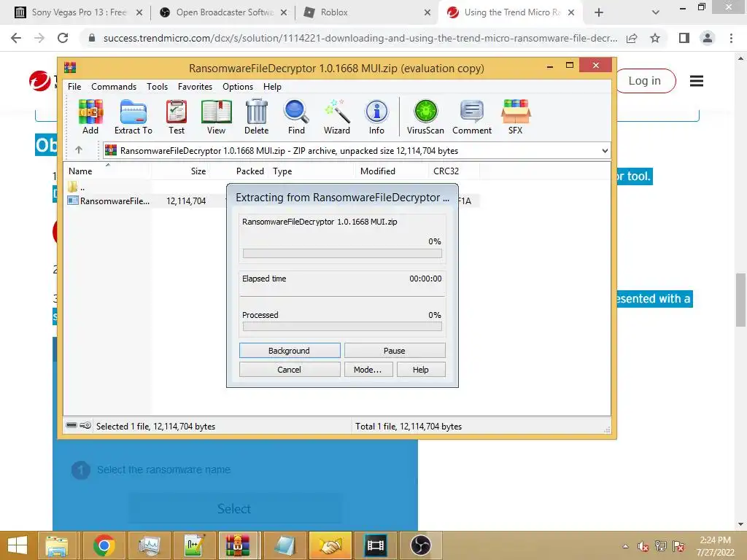Expand the archive path dropdown arrow
The width and height of the screenshot is (747, 560).
pyautogui.click(x=605, y=150)
